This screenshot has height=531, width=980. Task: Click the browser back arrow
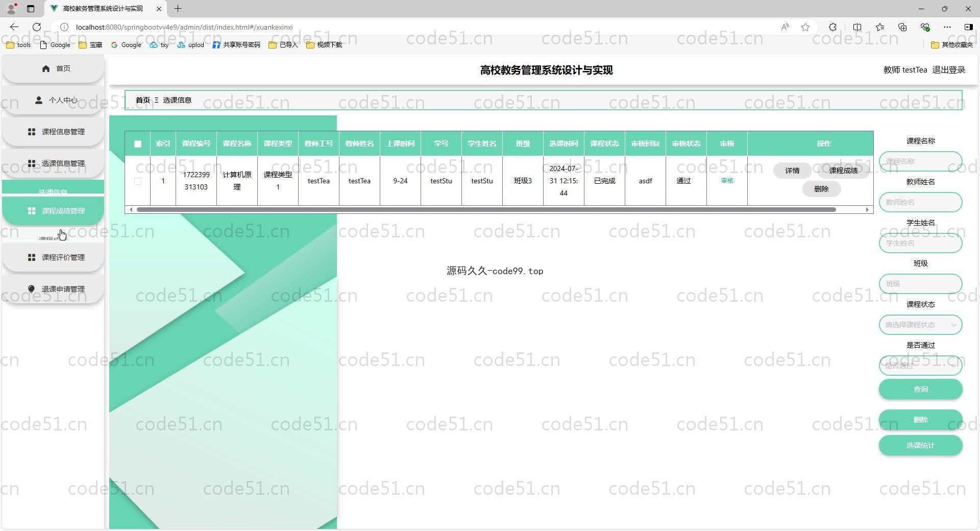tap(14, 27)
